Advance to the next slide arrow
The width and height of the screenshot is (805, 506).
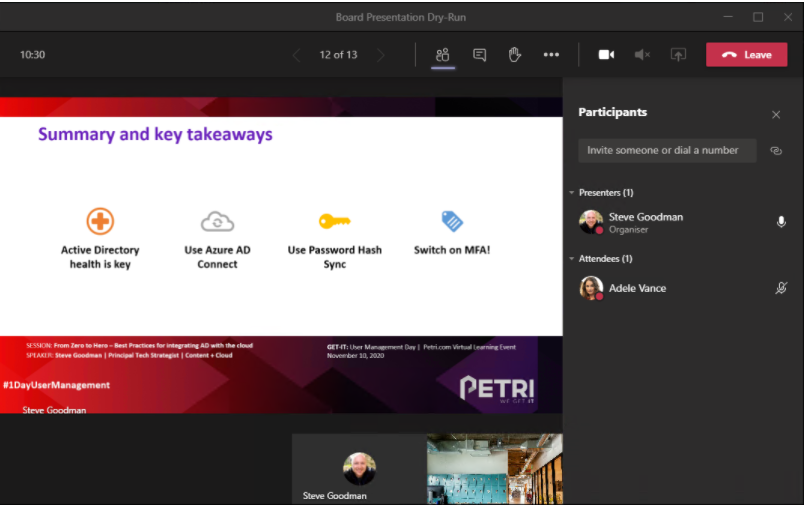(x=380, y=55)
